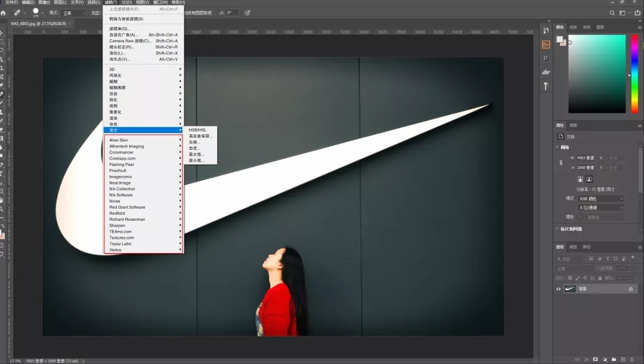Screen dimensions: 644x364
Task: Filter layers by smart object icon
Action: click(624, 259)
